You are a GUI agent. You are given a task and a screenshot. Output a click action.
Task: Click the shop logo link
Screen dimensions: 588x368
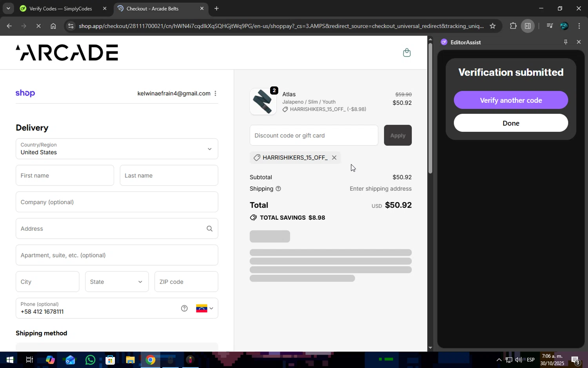[x=25, y=93]
